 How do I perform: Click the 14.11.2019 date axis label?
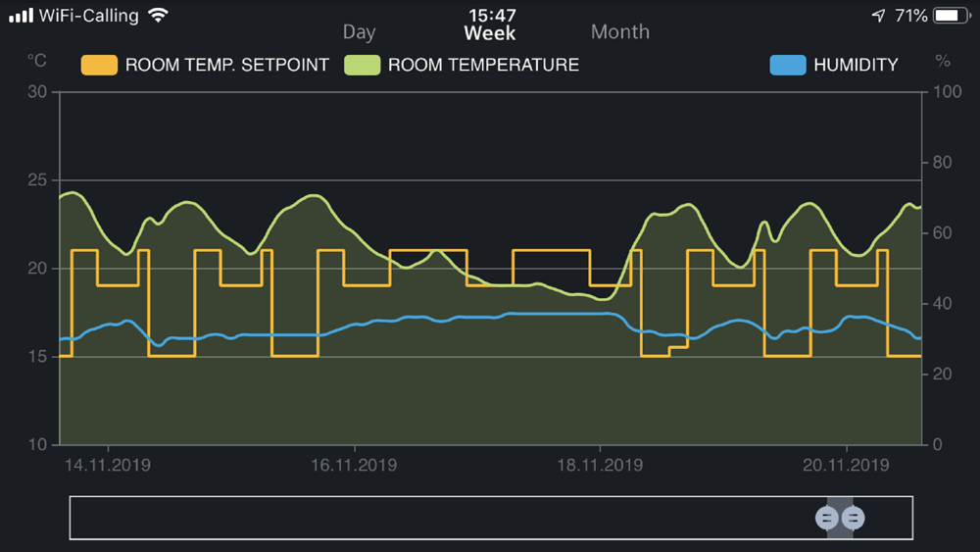[x=108, y=465]
